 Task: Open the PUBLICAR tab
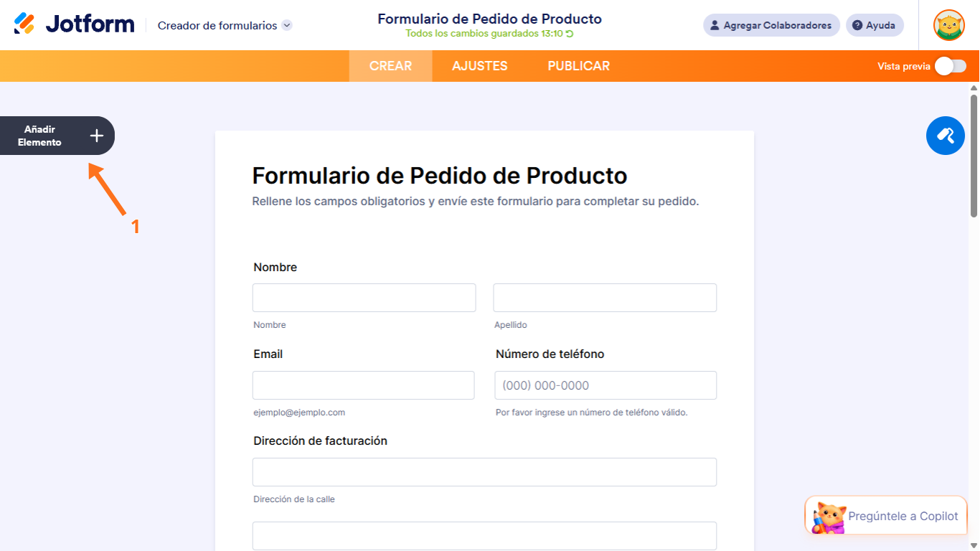coord(578,65)
